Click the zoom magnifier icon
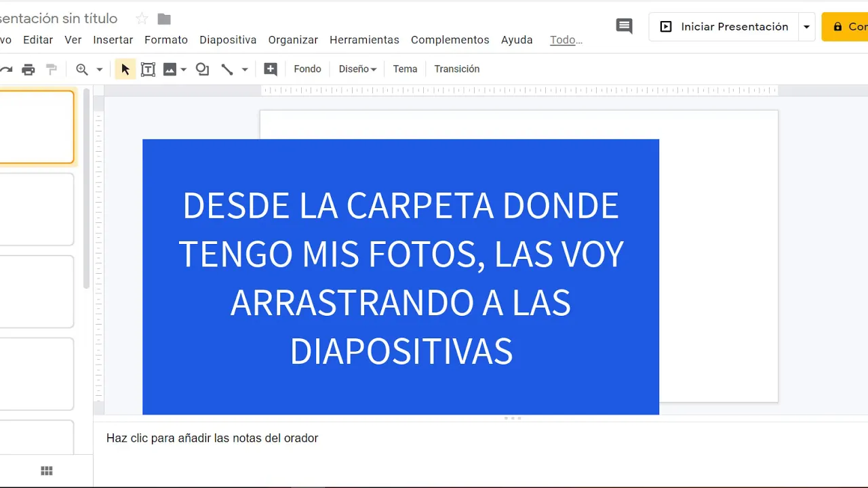 pyautogui.click(x=82, y=69)
